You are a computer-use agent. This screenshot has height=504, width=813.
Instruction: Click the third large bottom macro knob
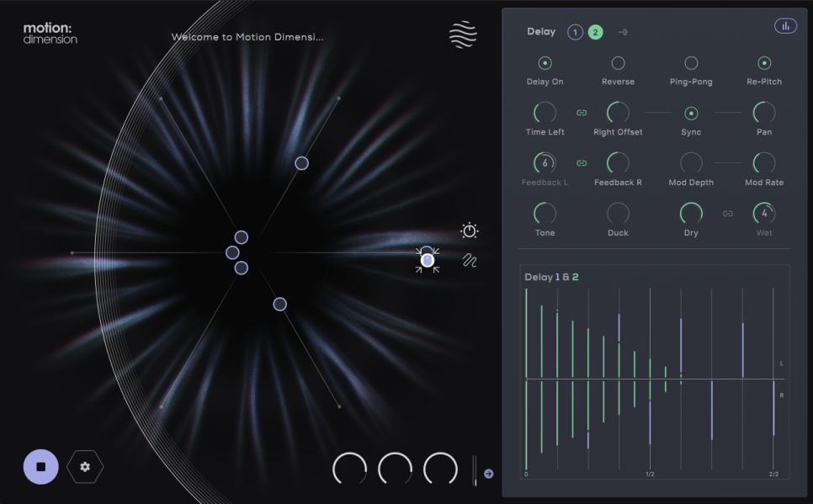[440, 469]
